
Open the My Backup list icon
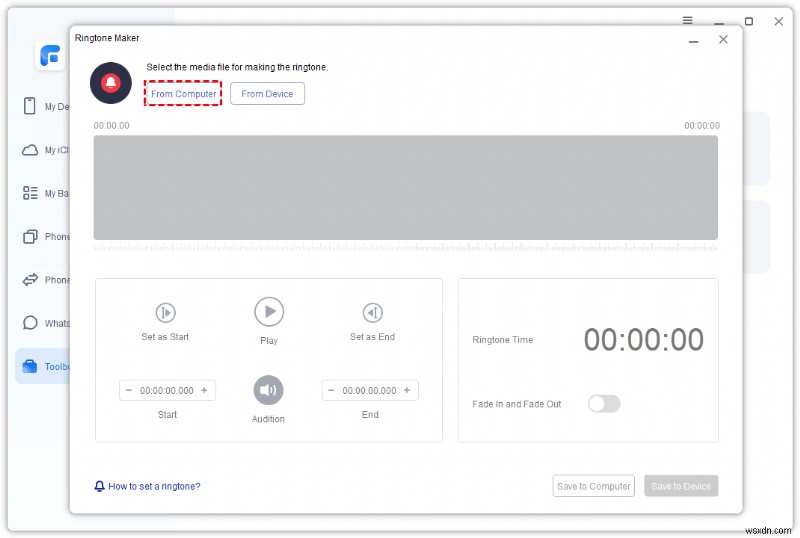tap(30, 193)
